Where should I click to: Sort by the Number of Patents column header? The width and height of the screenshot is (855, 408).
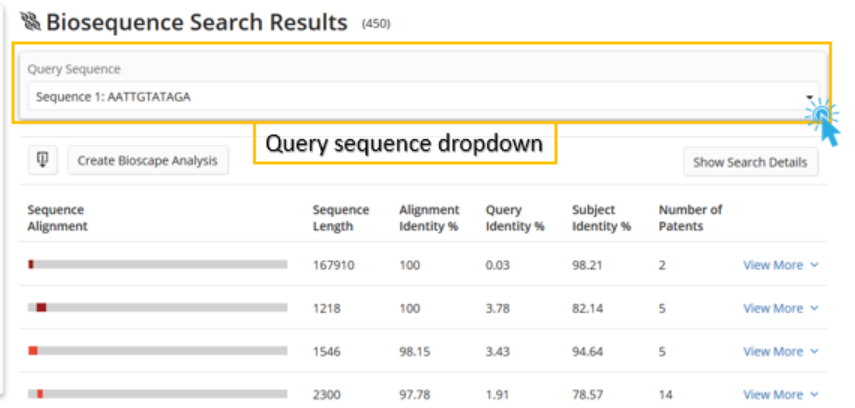(x=690, y=218)
